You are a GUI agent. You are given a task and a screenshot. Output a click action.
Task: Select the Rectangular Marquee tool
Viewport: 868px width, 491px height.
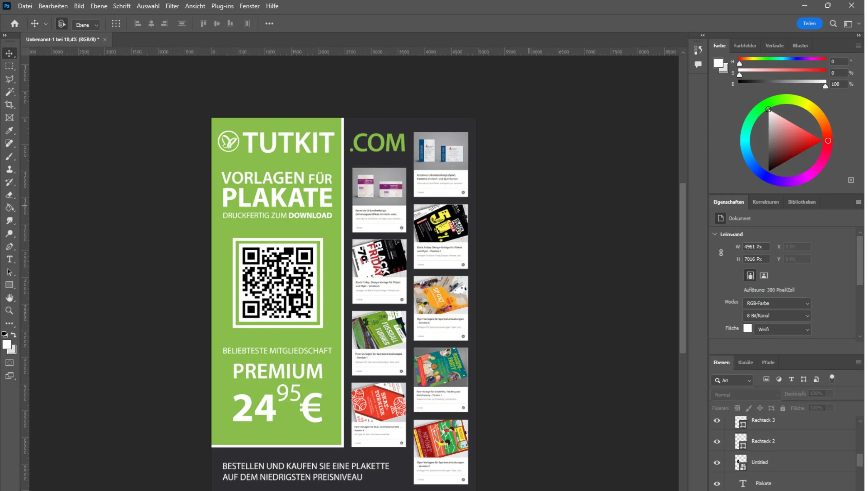coord(10,66)
